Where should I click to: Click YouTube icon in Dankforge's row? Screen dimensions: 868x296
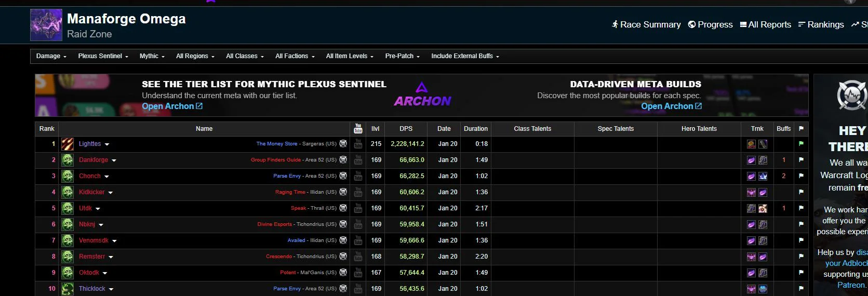358,160
